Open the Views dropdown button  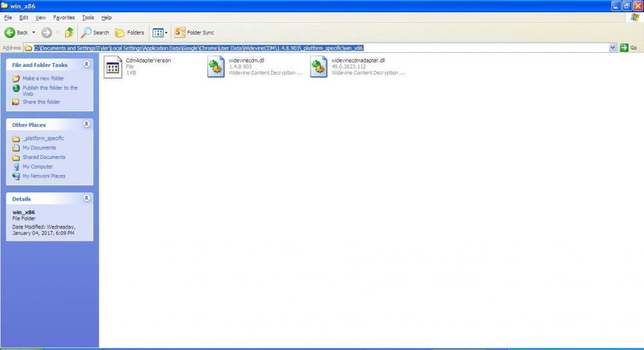click(x=160, y=32)
